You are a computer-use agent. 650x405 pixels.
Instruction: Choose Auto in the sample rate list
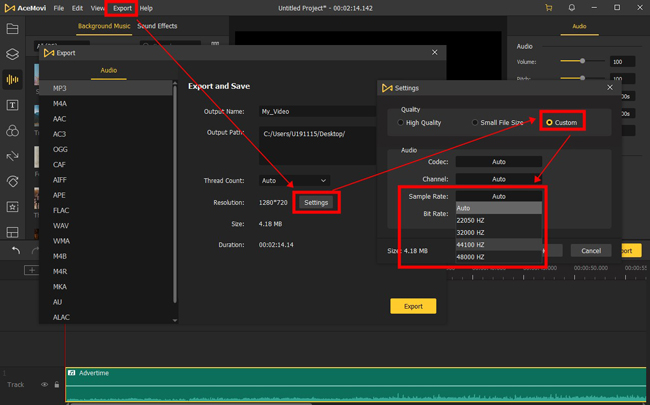coord(499,208)
